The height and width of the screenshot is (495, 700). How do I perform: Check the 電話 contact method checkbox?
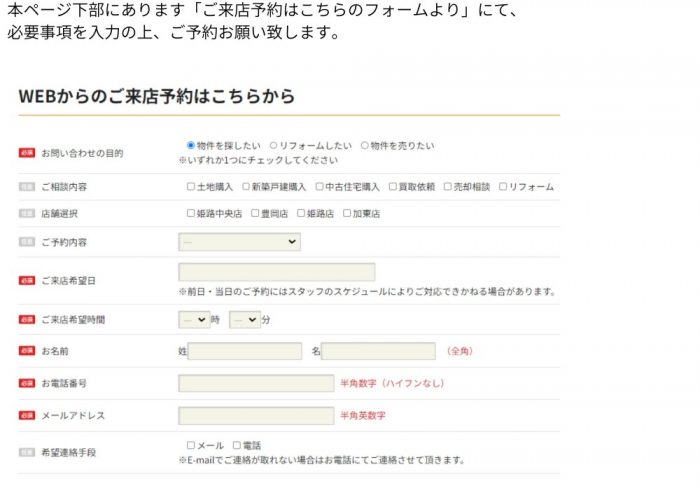click(237, 445)
